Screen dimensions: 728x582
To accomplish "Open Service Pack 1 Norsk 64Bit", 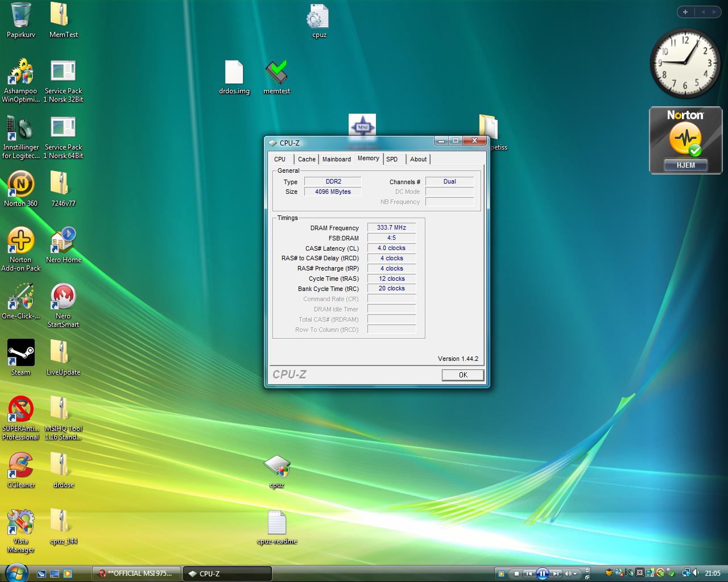I will [63, 136].
